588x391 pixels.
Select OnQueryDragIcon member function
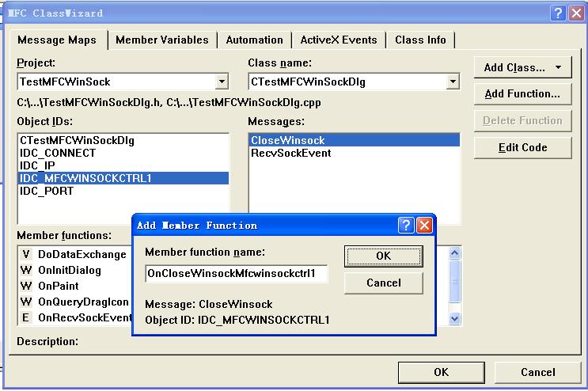tap(75, 302)
